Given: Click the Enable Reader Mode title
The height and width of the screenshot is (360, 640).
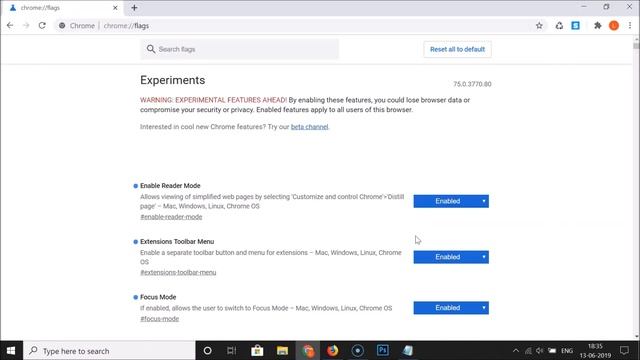Looking at the screenshot, I should [170, 185].
